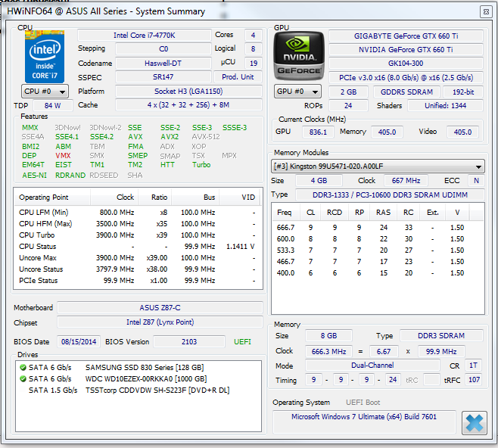Click the AES-NI feature label

pyautogui.click(x=34, y=176)
